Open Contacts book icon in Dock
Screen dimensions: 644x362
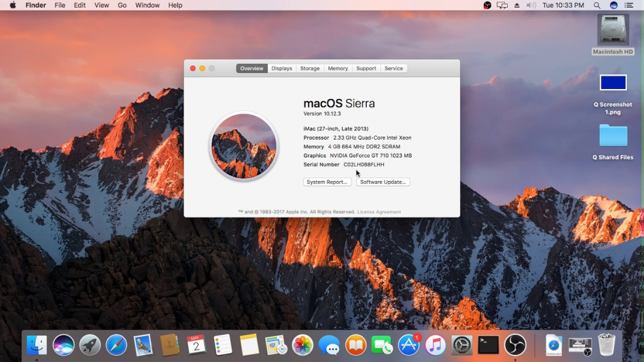click(x=170, y=345)
